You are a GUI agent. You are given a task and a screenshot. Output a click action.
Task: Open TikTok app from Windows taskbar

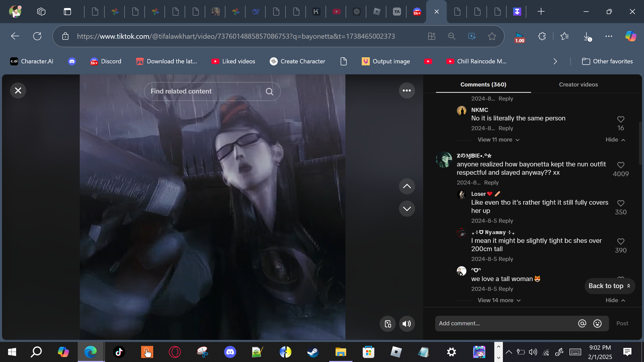(x=119, y=352)
